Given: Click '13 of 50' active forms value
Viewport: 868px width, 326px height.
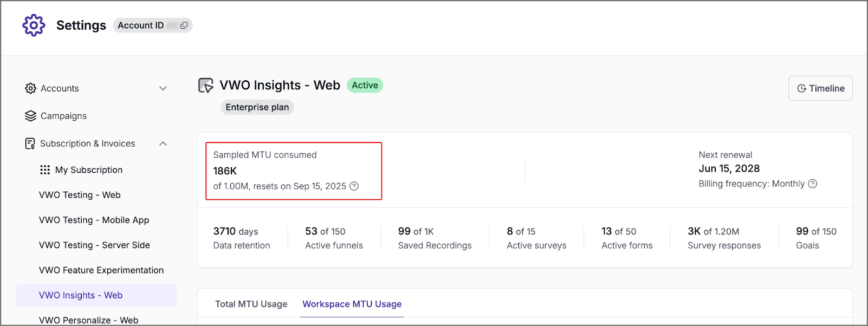Looking at the screenshot, I should (x=619, y=231).
